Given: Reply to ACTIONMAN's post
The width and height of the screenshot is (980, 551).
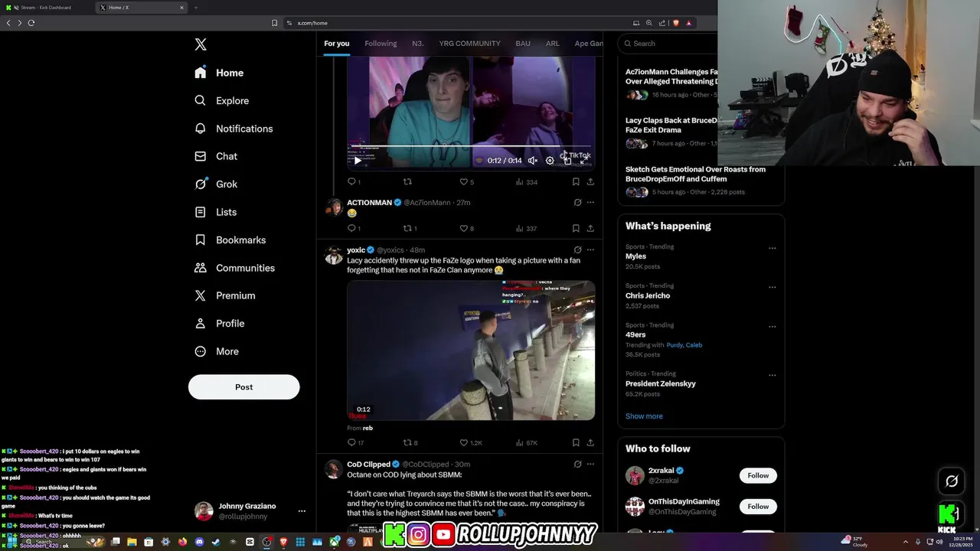Looking at the screenshot, I should click(x=352, y=228).
